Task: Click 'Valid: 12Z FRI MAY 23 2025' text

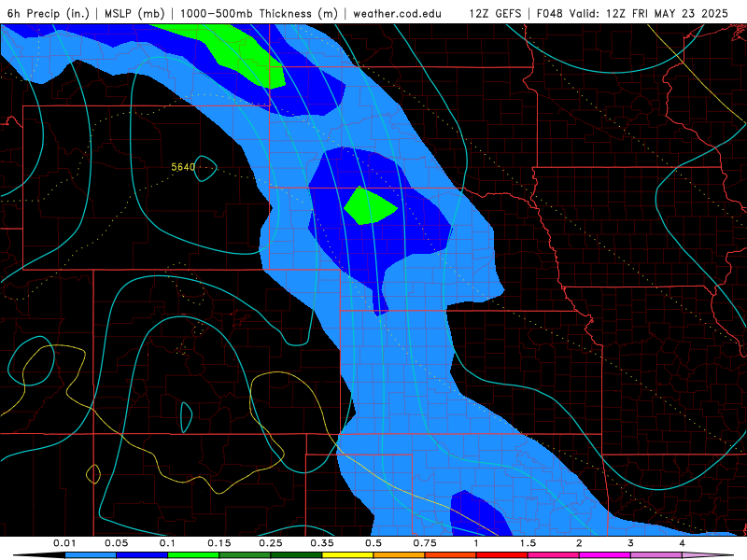Action: tap(651, 13)
